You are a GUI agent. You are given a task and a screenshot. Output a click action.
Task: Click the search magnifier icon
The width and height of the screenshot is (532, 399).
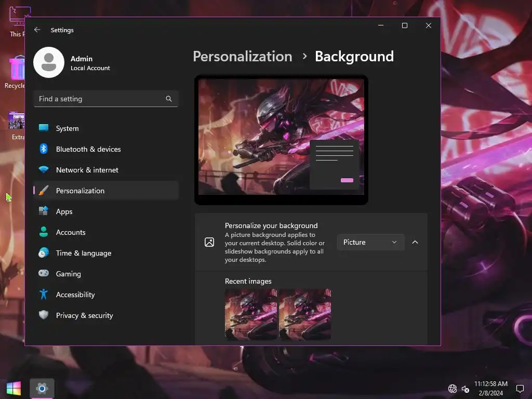[169, 99]
